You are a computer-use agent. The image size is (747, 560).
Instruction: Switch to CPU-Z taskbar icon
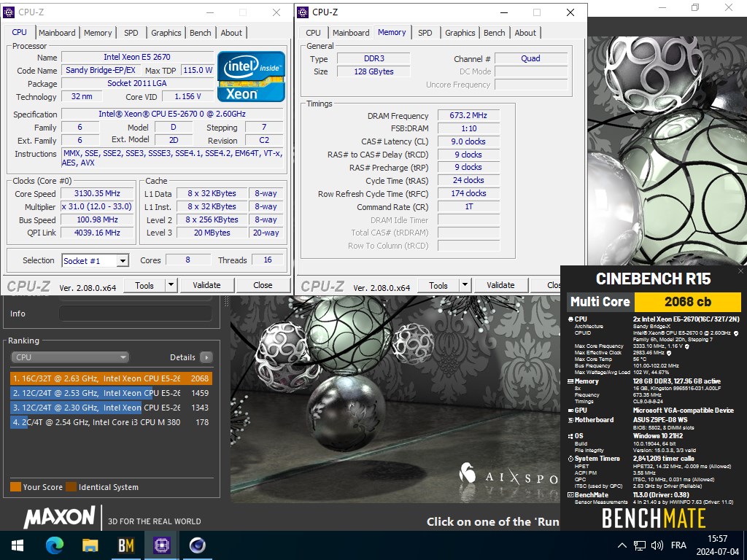(161, 545)
